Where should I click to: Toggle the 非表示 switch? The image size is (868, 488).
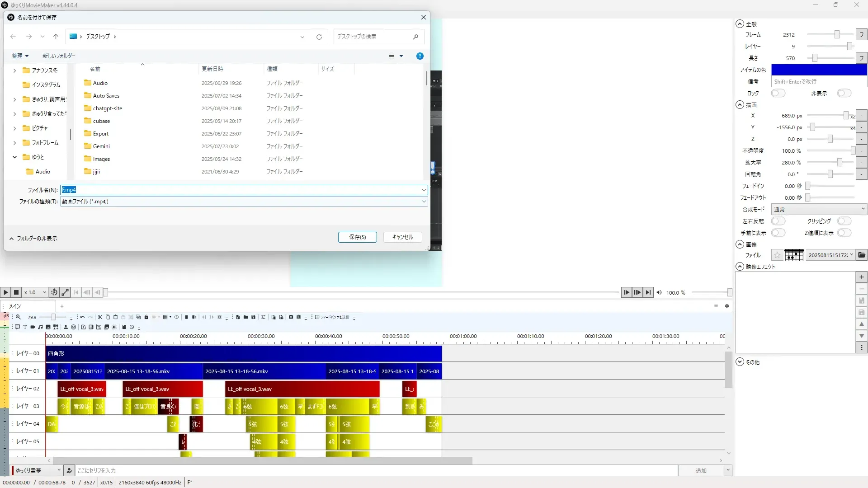(x=844, y=94)
